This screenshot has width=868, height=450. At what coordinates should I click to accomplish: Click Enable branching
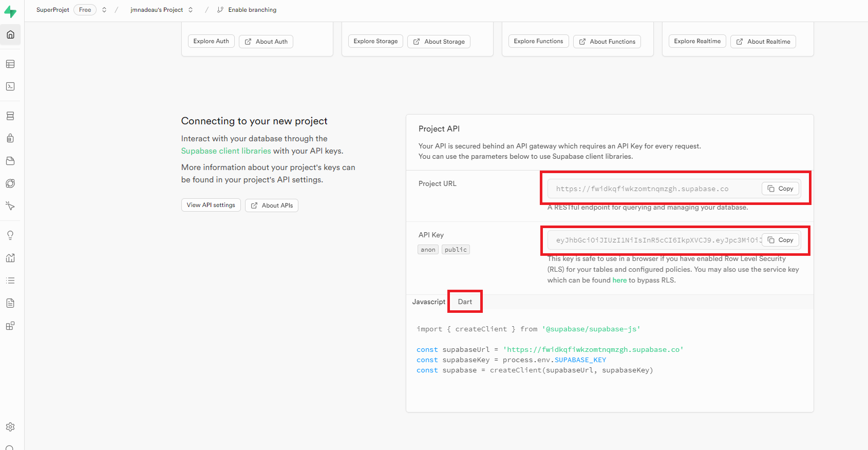tap(252, 10)
